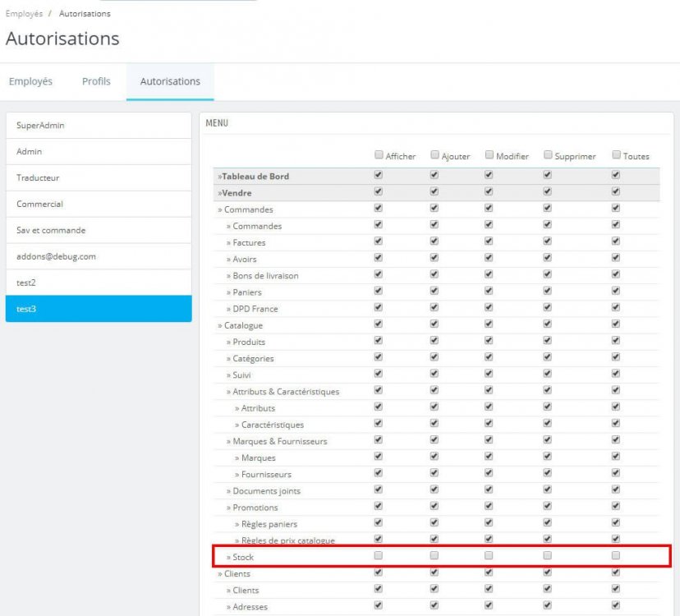Select the test2 profile
The image size is (680, 616).
click(99, 283)
